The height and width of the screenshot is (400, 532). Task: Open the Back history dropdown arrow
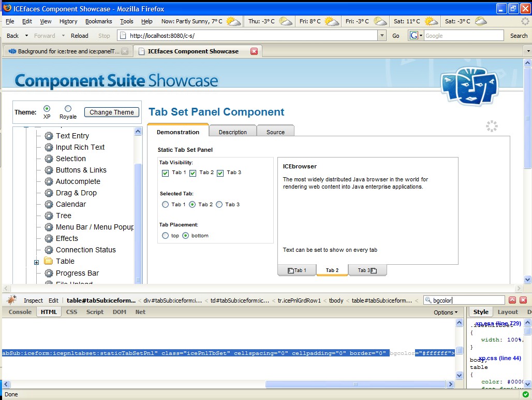tap(26, 36)
